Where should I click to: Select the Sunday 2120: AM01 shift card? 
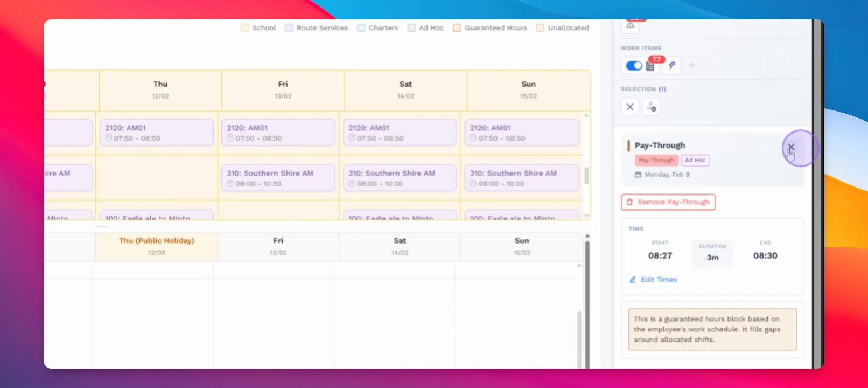[522, 133]
